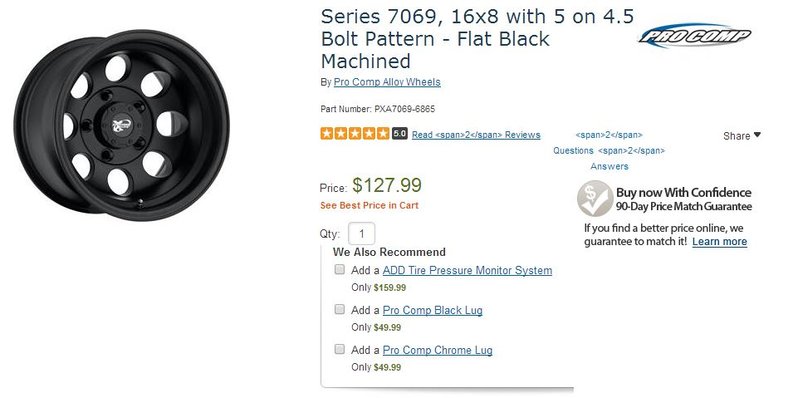Click See Best Price in Cart
The image size is (798, 398).
point(369,206)
